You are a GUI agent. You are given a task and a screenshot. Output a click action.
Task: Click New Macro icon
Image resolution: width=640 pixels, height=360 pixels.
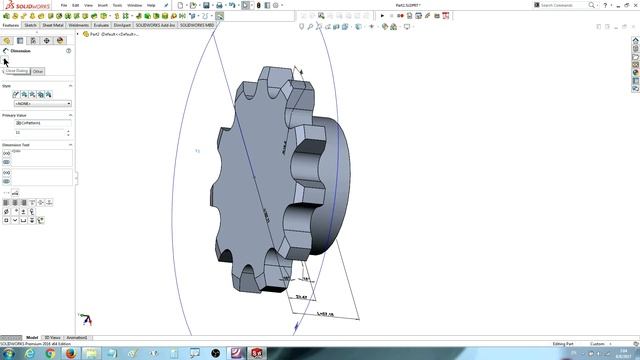(409, 16)
